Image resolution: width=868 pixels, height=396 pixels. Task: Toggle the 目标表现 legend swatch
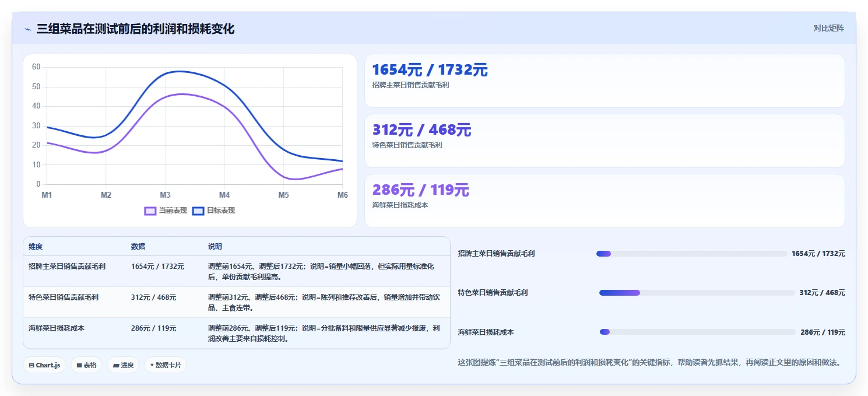pyautogui.click(x=198, y=211)
